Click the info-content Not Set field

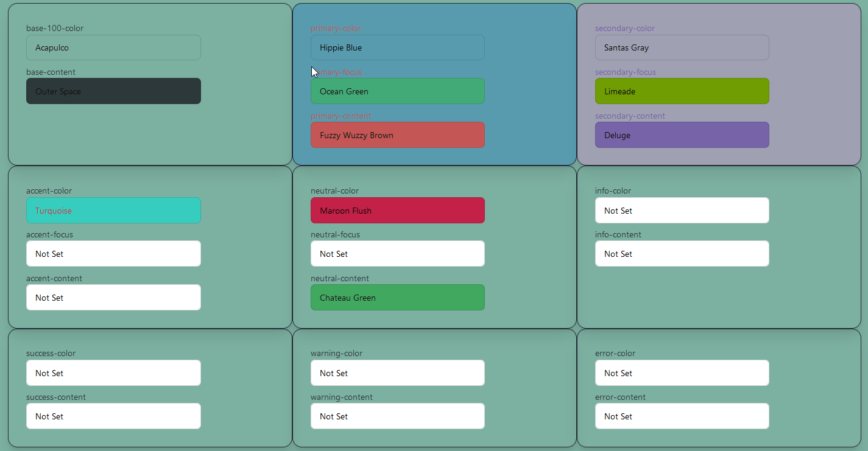(x=682, y=253)
